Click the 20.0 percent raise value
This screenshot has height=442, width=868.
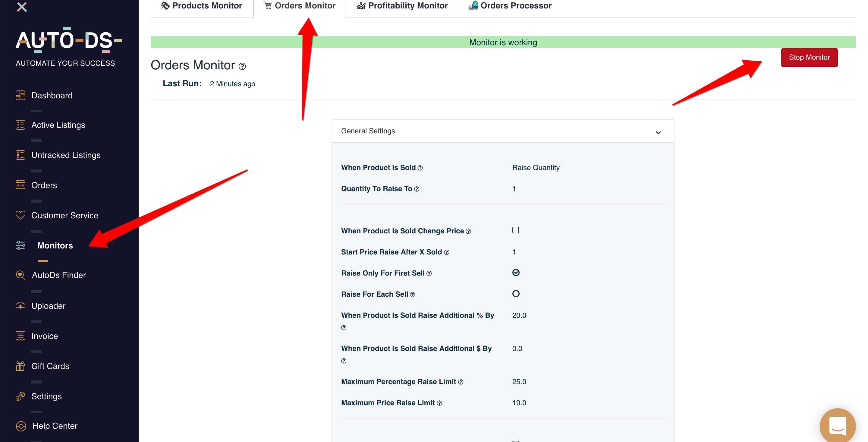[x=519, y=316]
